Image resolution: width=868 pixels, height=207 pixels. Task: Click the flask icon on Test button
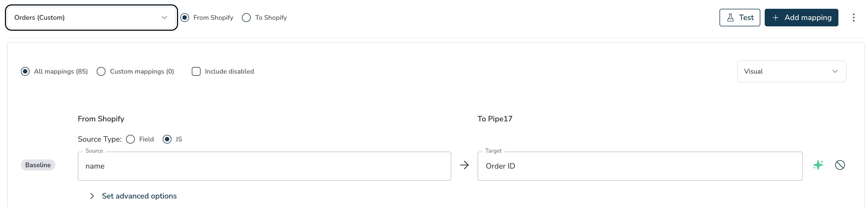(730, 18)
